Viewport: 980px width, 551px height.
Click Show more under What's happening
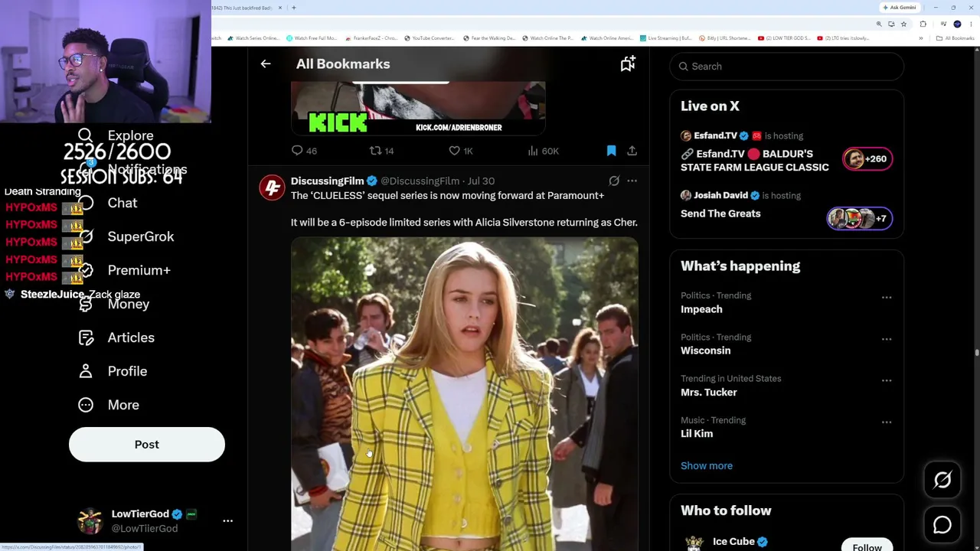707,465
